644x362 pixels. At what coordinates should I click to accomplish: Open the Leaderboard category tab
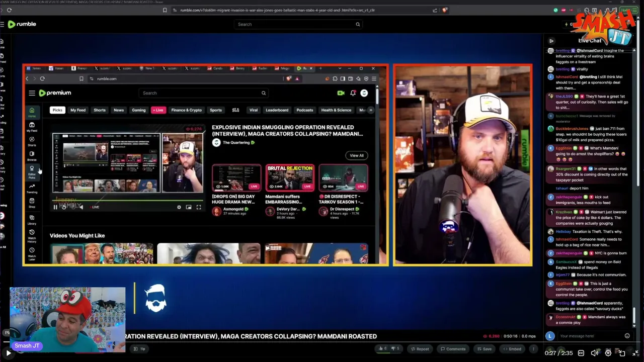pyautogui.click(x=277, y=110)
